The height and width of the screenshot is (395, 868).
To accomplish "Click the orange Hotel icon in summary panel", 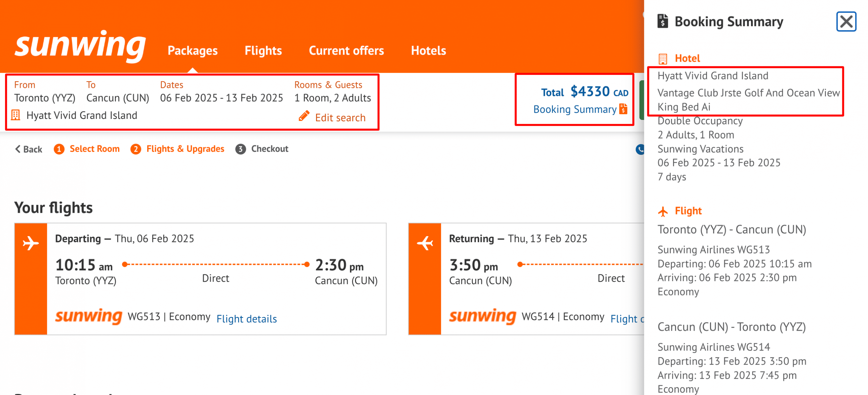I will (x=663, y=59).
